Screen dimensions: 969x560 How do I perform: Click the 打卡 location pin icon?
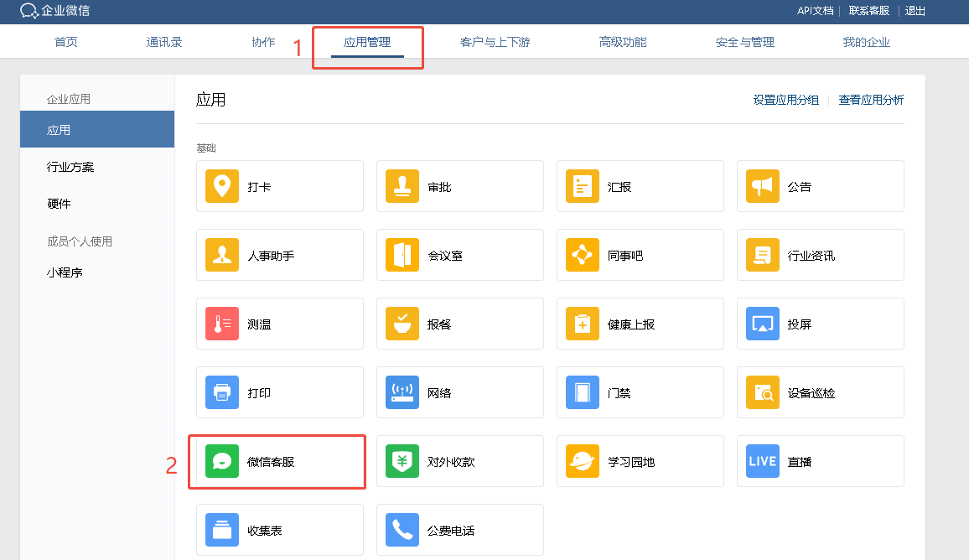(x=222, y=186)
